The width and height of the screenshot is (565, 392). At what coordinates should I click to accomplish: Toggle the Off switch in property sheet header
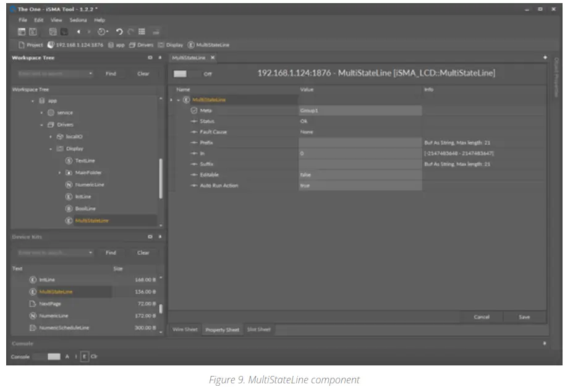pyautogui.click(x=181, y=74)
